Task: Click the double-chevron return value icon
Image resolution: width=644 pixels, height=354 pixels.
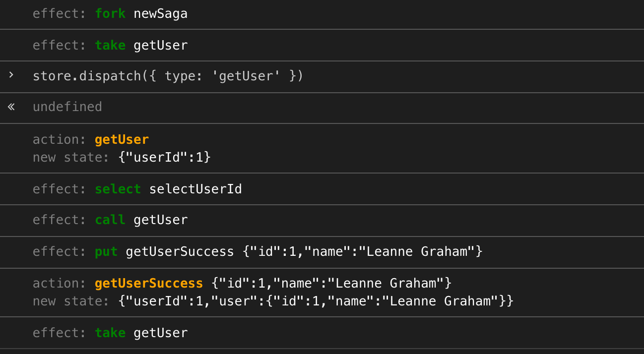Action: click(11, 107)
